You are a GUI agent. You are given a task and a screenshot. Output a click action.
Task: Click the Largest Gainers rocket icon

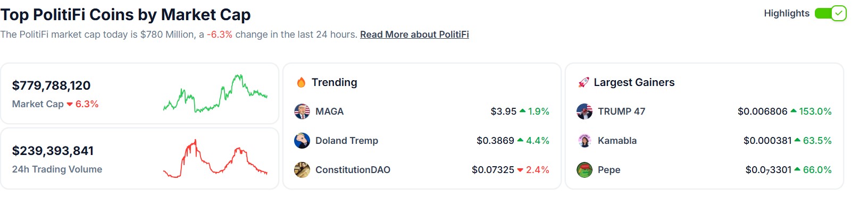click(x=583, y=82)
